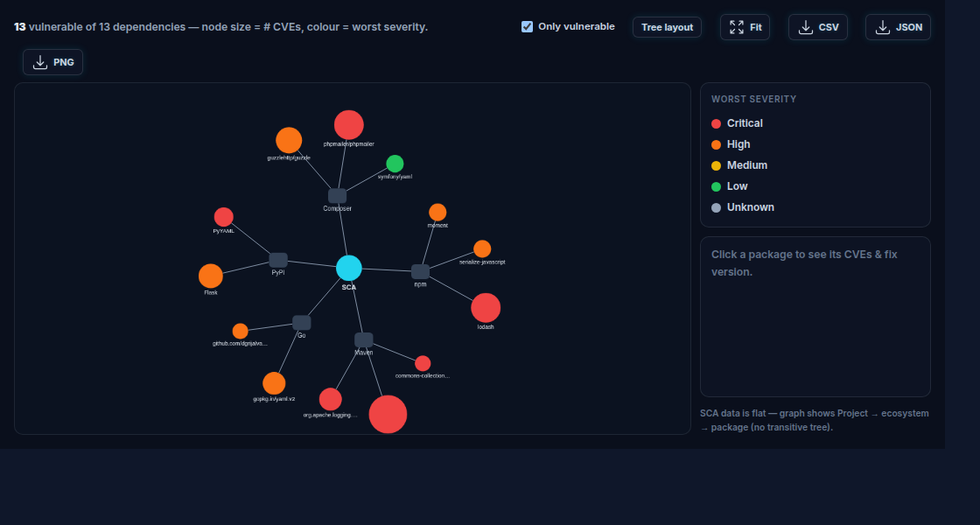
Task: Select the github.com/dgrijalva package node
Action: pyautogui.click(x=240, y=332)
